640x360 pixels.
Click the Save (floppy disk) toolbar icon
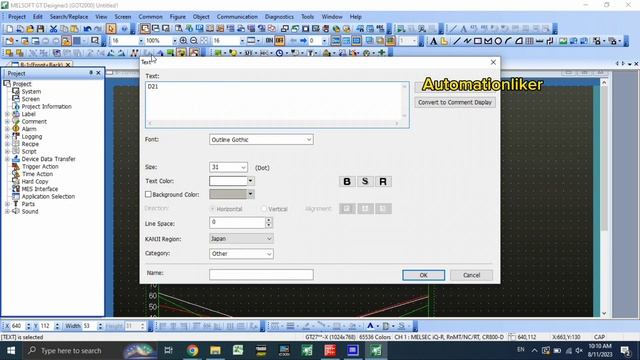[40, 29]
